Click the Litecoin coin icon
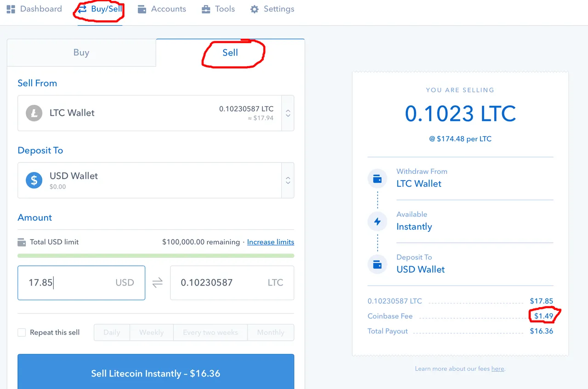 [x=34, y=113]
